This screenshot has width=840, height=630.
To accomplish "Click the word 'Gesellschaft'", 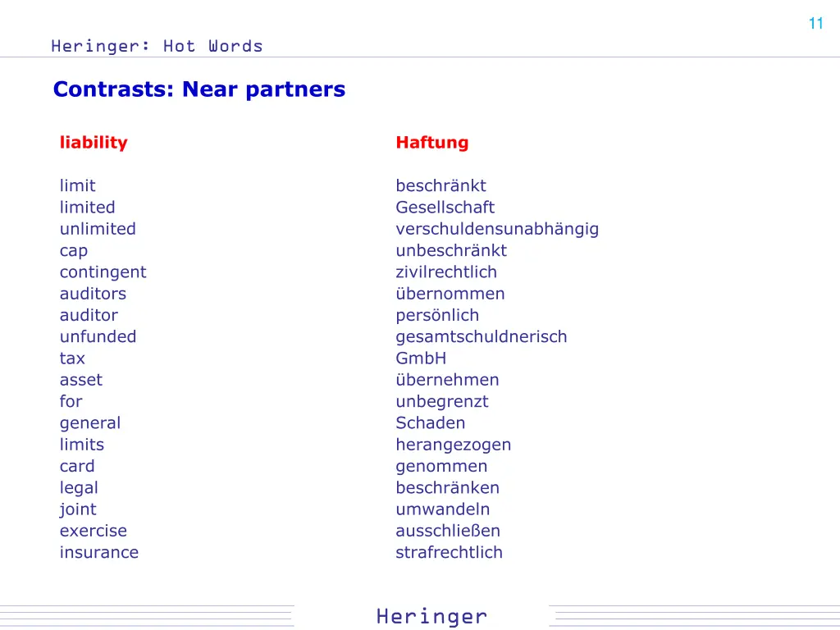I will coord(445,208).
